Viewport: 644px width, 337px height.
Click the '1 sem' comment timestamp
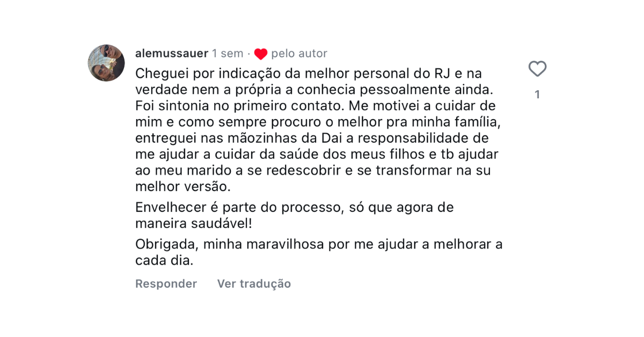[228, 53]
